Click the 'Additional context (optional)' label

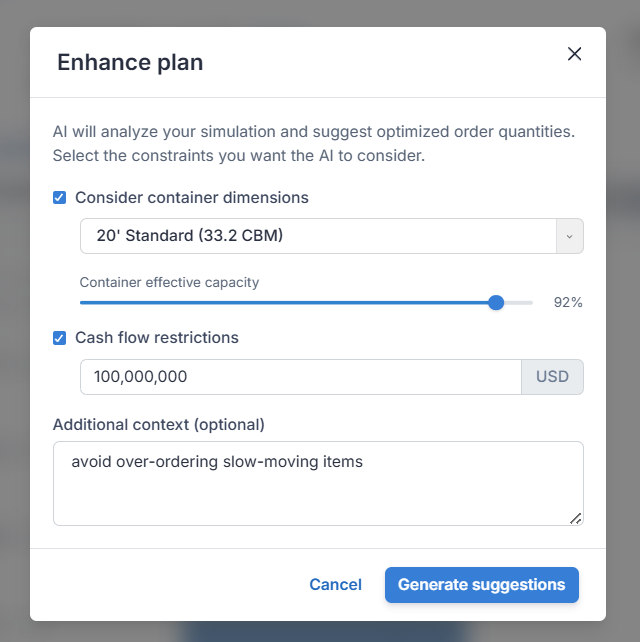click(159, 425)
